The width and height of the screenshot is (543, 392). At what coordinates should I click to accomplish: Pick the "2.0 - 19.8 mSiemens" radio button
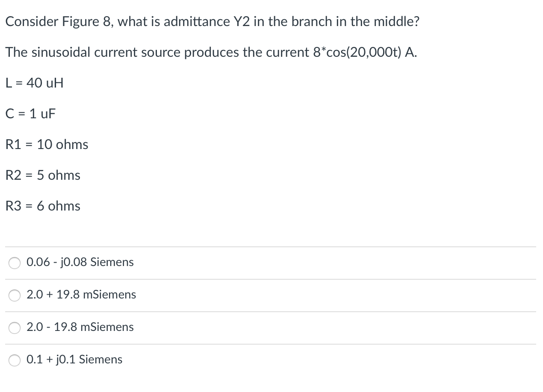tap(15, 328)
